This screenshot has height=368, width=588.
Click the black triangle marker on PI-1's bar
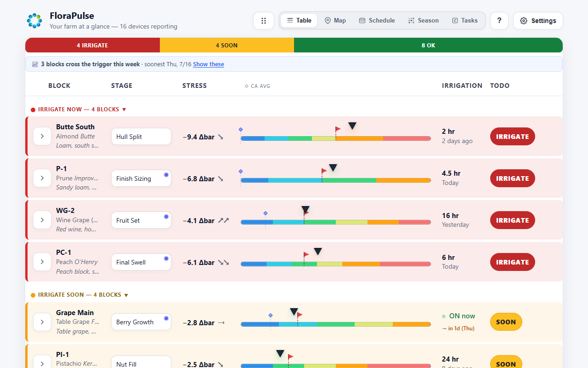click(x=280, y=354)
